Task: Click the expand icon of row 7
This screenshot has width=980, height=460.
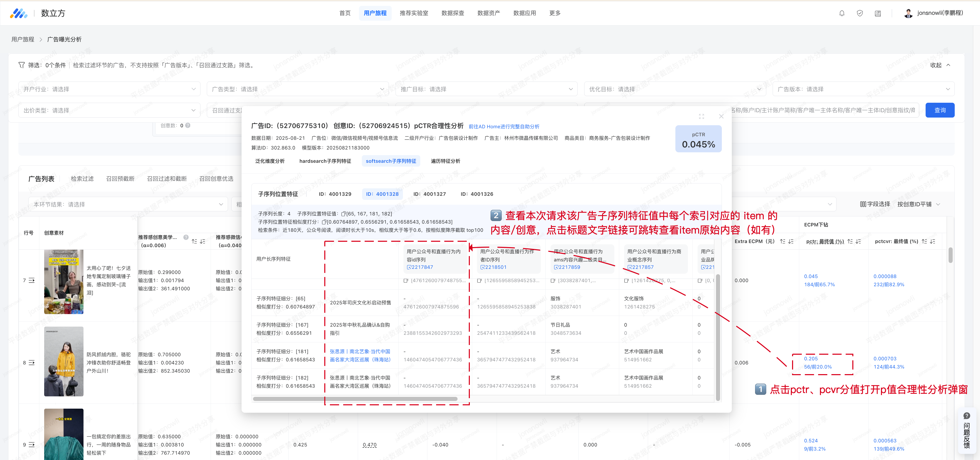Action: [32, 281]
